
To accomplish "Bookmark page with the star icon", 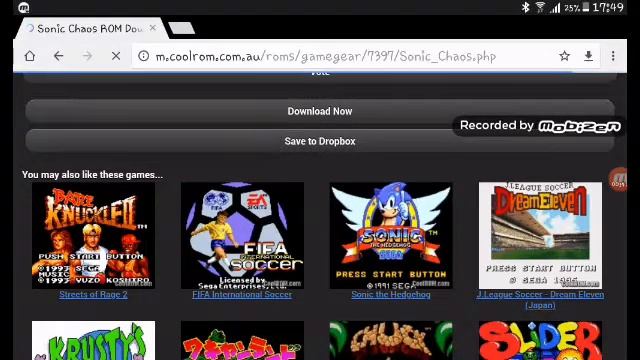I will point(564,56).
